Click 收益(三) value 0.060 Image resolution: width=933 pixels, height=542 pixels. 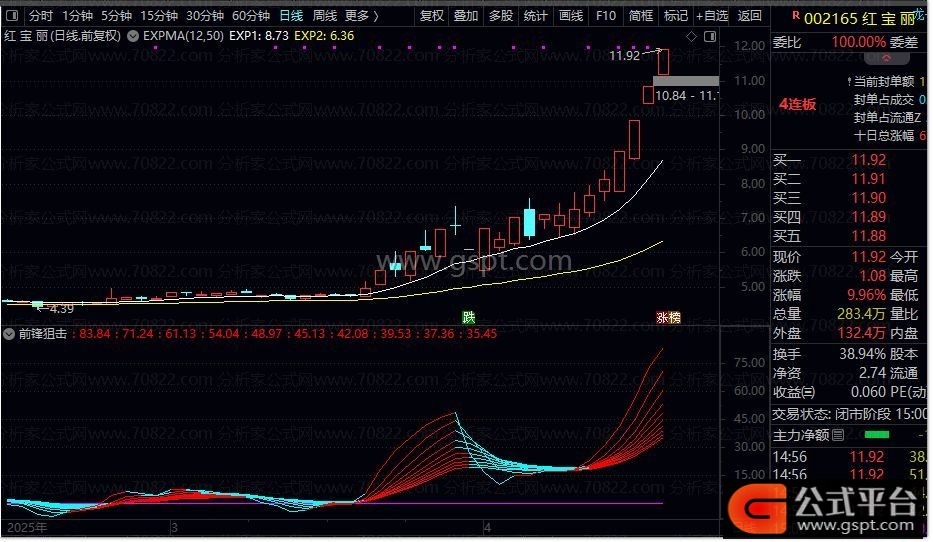point(868,393)
